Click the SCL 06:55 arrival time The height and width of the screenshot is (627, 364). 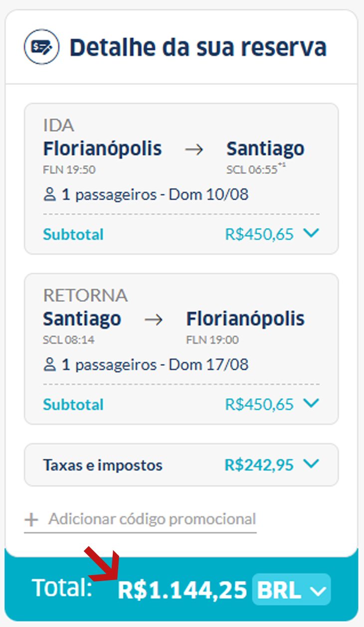[x=252, y=170]
